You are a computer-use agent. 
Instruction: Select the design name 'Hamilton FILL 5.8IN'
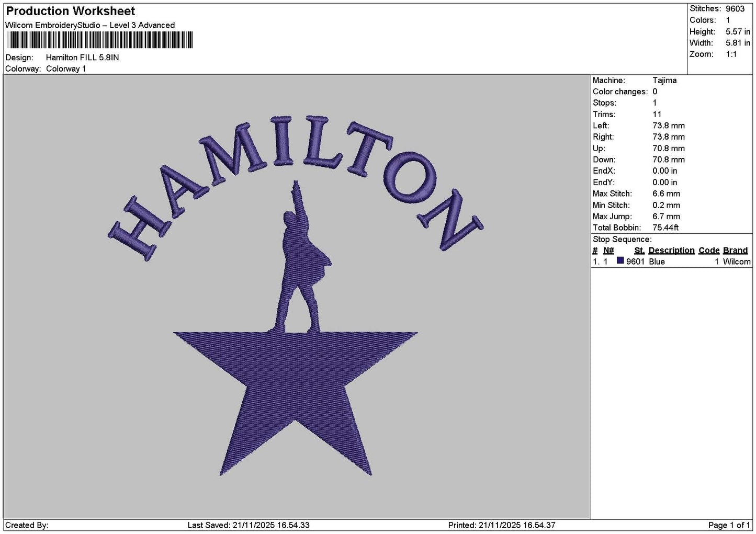[83, 58]
